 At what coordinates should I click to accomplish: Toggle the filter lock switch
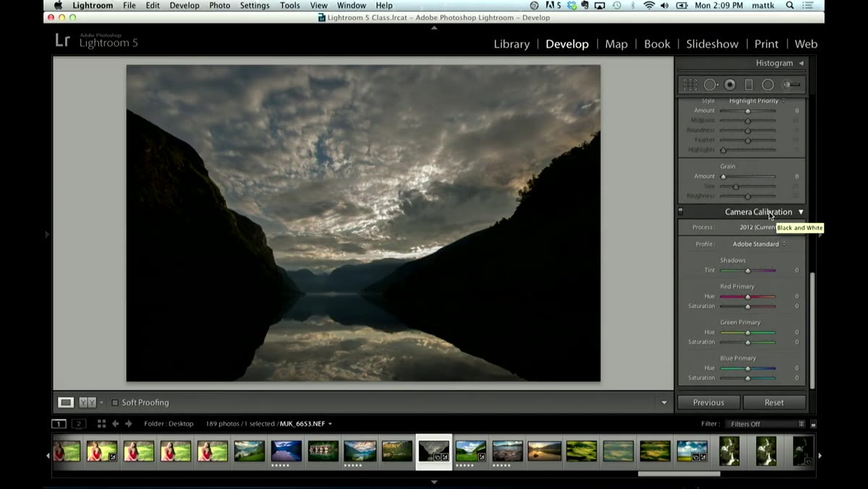pyautogui.click(x=813, y=425)
